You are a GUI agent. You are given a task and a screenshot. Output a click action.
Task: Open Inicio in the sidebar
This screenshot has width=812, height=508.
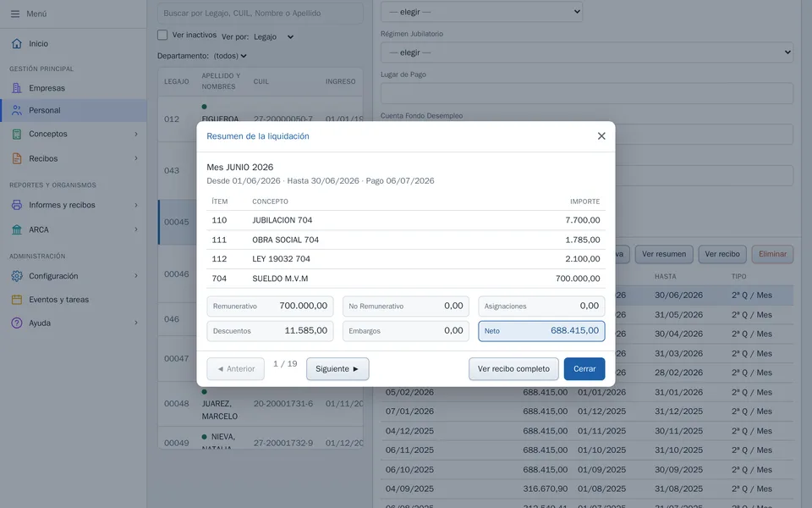pos(74,43)
